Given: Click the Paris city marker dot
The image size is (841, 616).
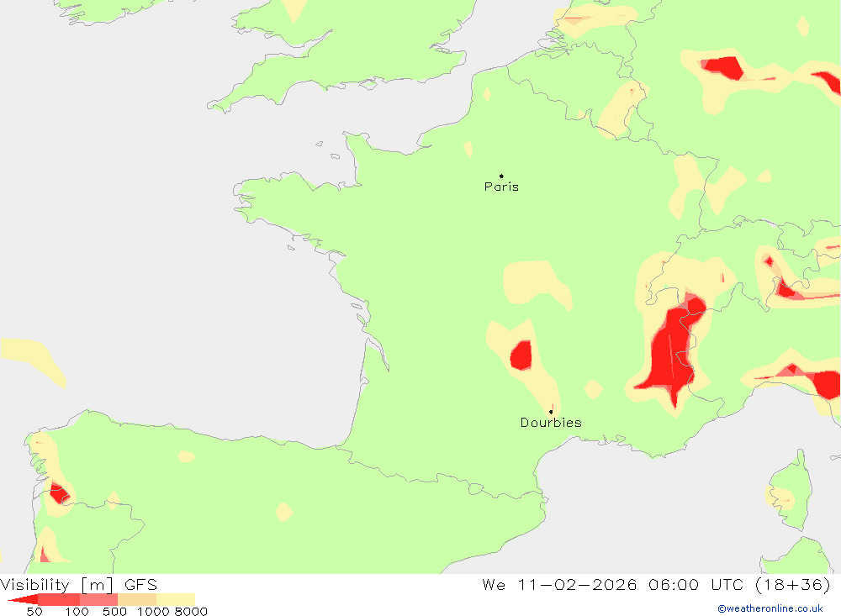Looking at the screenshot, I should click(x=501, y=176).
